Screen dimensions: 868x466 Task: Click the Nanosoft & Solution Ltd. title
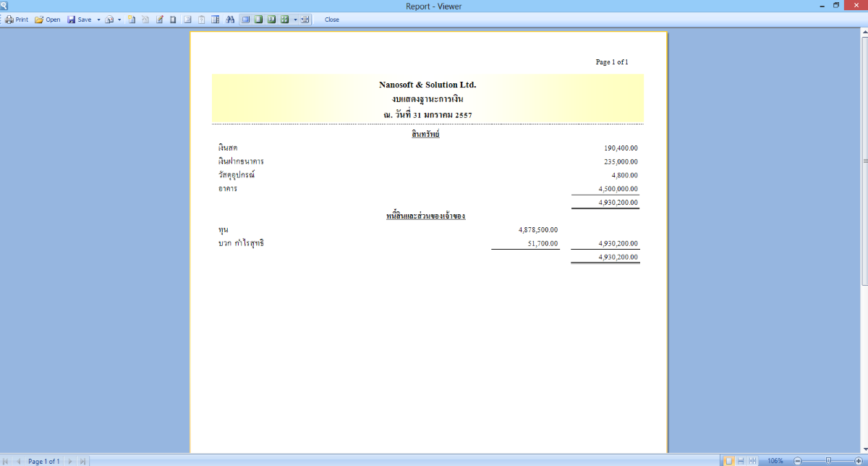point(427,85)
